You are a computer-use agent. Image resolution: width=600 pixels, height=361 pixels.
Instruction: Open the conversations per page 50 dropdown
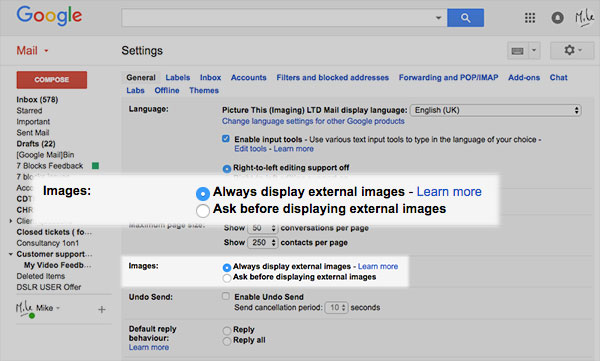click(262, 228)
